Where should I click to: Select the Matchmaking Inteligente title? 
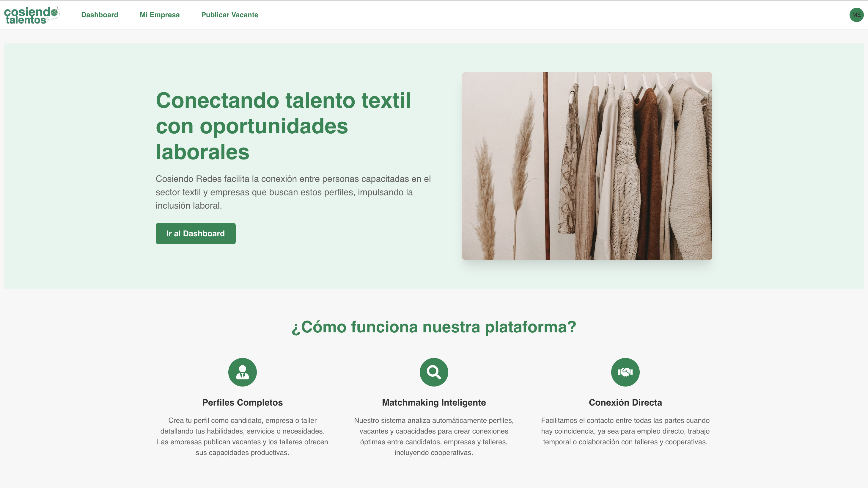click(x=434, y=402)
